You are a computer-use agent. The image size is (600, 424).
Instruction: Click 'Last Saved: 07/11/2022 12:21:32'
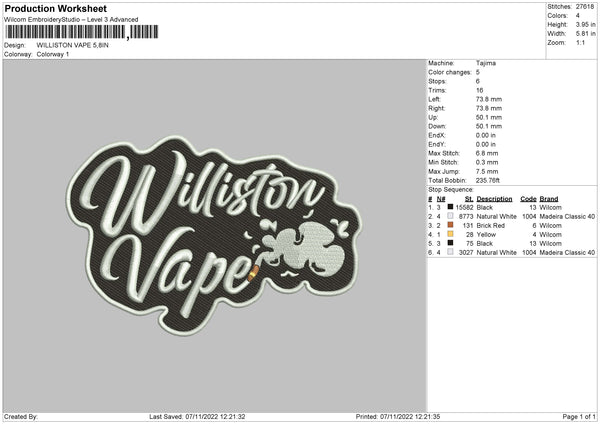[197, 417]
